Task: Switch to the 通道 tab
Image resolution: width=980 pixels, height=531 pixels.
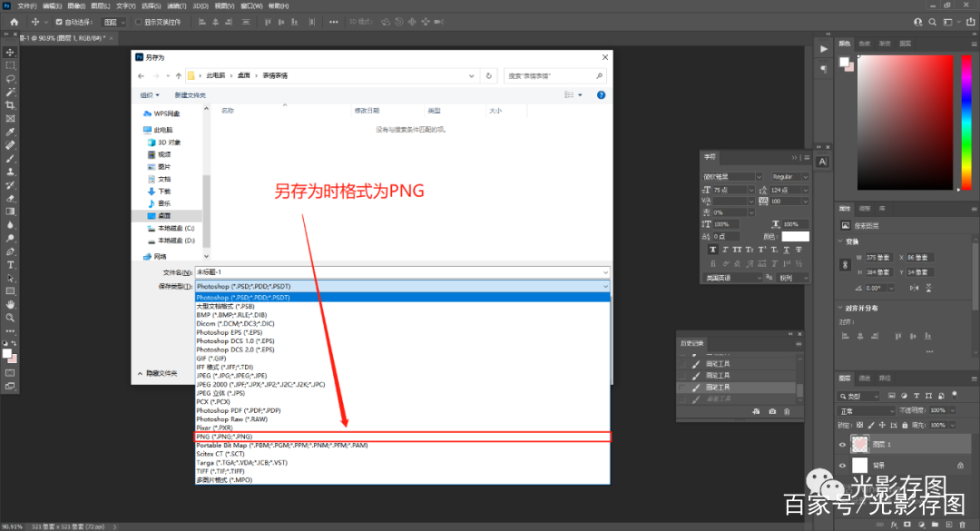Action: click(x=865, y=378)
